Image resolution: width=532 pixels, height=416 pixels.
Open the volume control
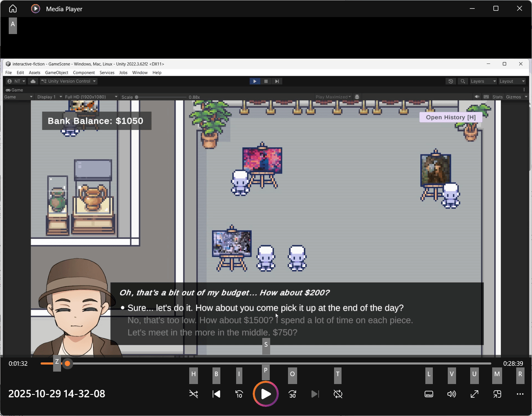(451, 394)
